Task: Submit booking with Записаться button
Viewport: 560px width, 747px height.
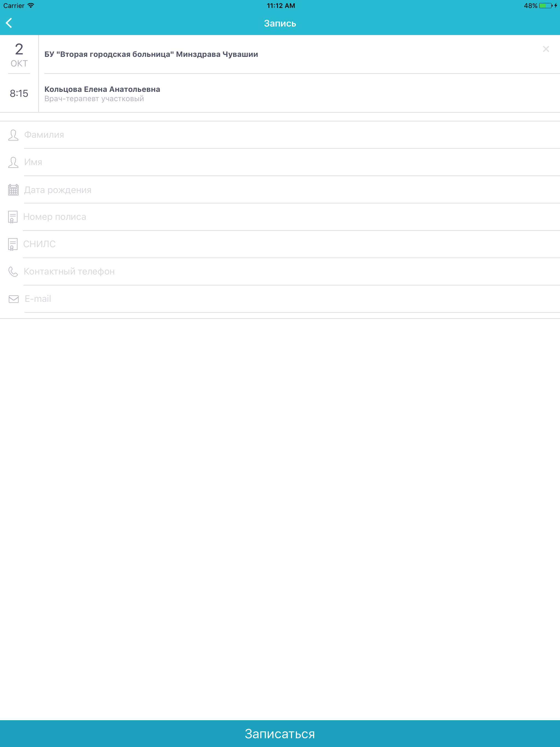Action: [x=280, y=734]
